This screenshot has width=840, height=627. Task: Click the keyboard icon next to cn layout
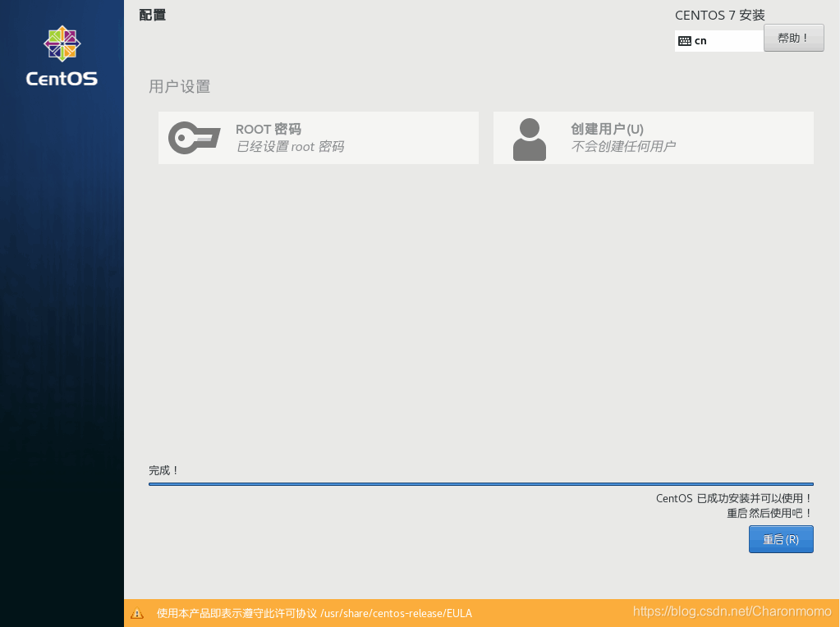tap(683, 39)
